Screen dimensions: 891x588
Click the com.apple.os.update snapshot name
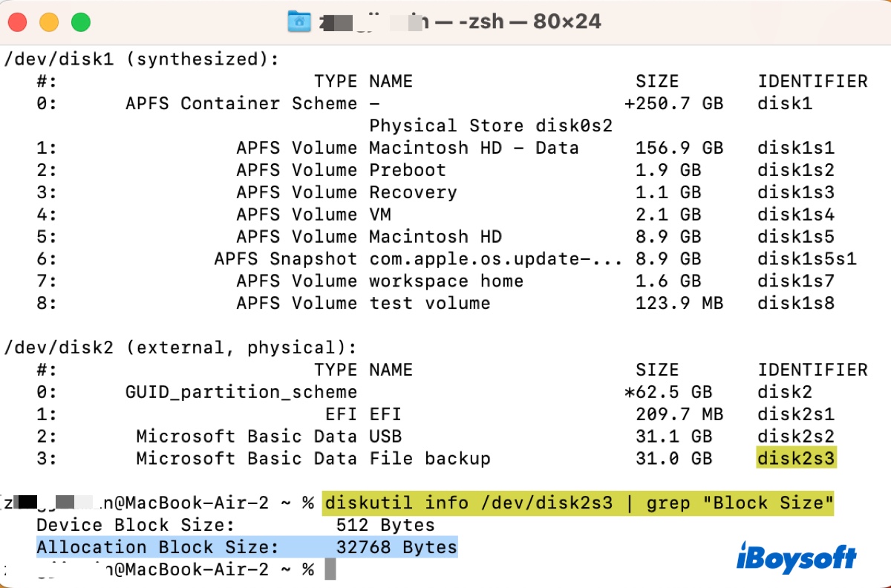point(495,259)
